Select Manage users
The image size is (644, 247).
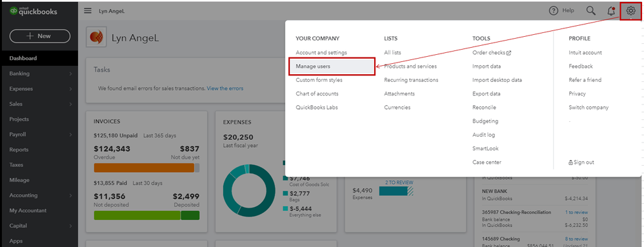click(332, 66)
